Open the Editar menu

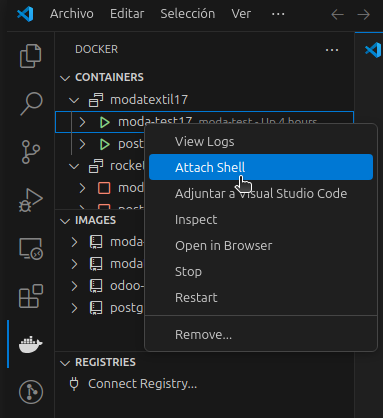[127, 14]
